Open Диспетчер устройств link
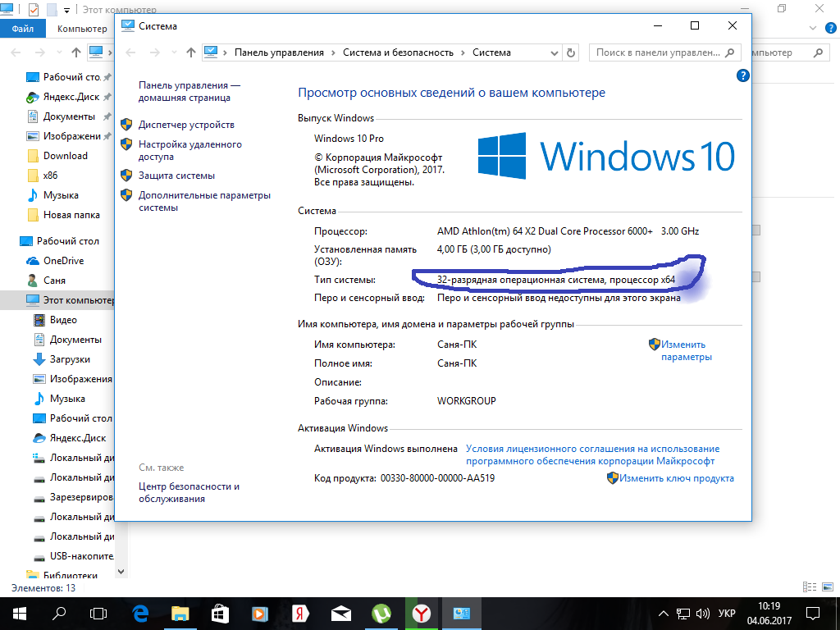 (x=186, y=125)
